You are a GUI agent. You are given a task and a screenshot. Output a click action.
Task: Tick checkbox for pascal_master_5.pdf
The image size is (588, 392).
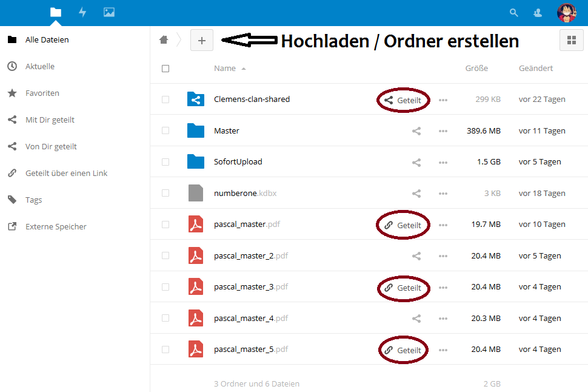[165, 350]
